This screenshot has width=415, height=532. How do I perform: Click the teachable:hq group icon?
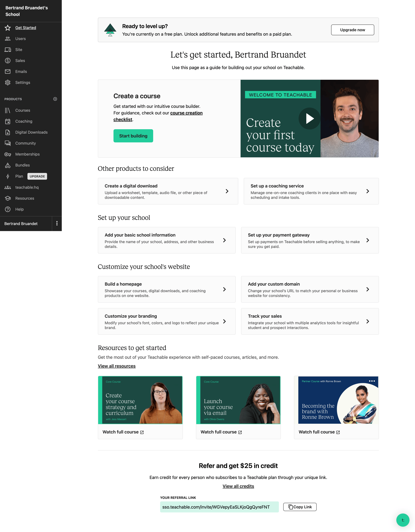(x=8, y=187)
